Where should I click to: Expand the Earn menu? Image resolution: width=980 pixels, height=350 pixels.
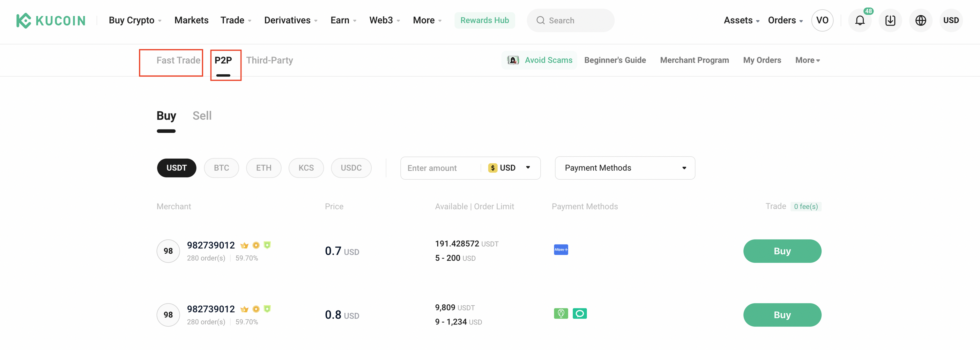[344, 20]
